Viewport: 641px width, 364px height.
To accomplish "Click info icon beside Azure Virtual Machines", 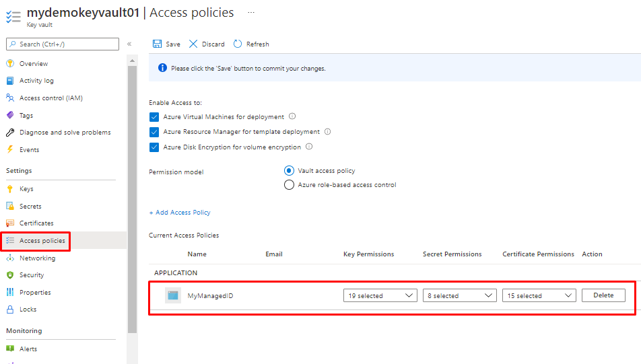I will click(x=292, y=116).
